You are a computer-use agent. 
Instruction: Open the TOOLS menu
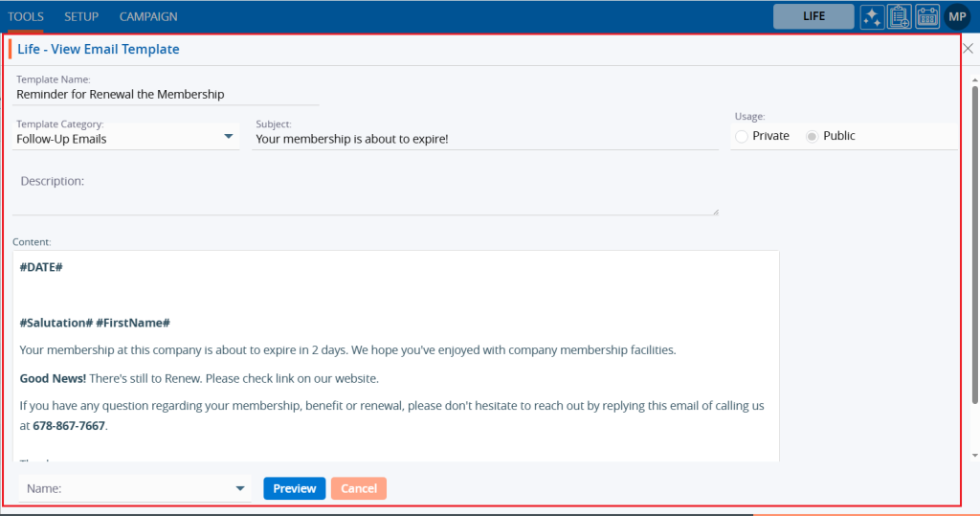26,16
